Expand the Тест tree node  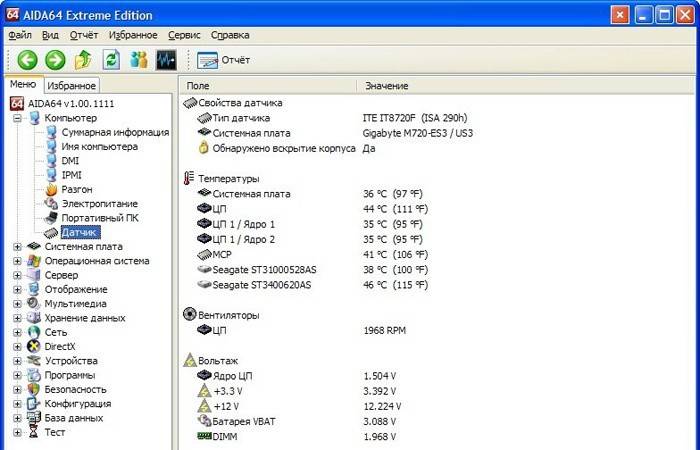coord(18,433)
